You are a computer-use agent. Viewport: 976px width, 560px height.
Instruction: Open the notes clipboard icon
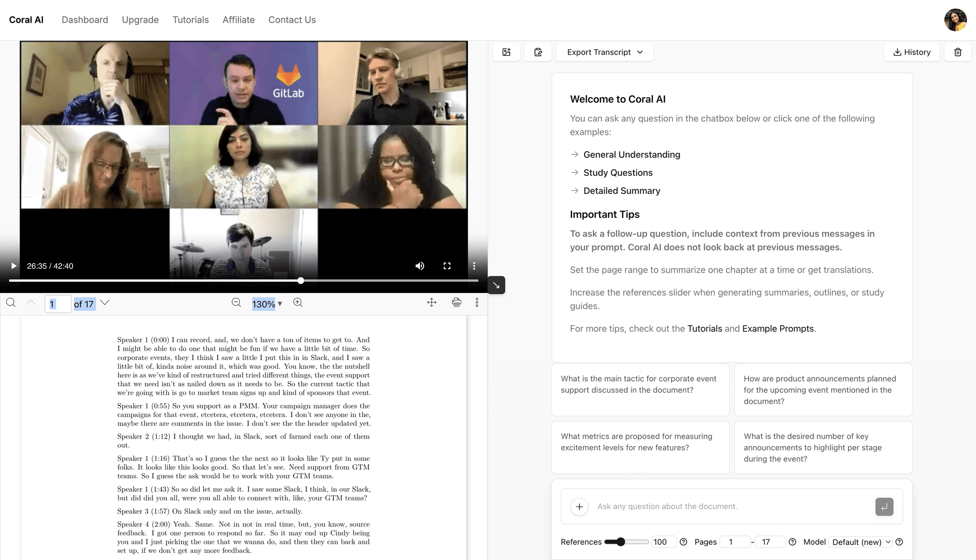[x=538, y=52]
